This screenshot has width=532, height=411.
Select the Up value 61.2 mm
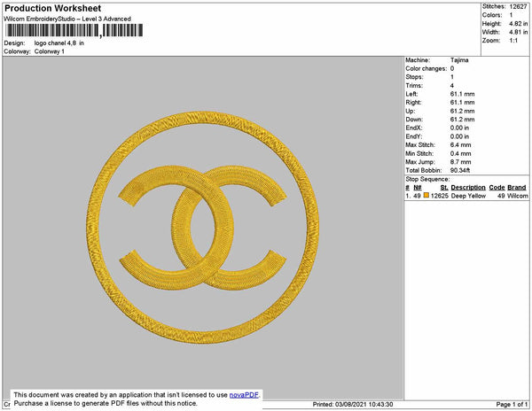click(462, 111)
